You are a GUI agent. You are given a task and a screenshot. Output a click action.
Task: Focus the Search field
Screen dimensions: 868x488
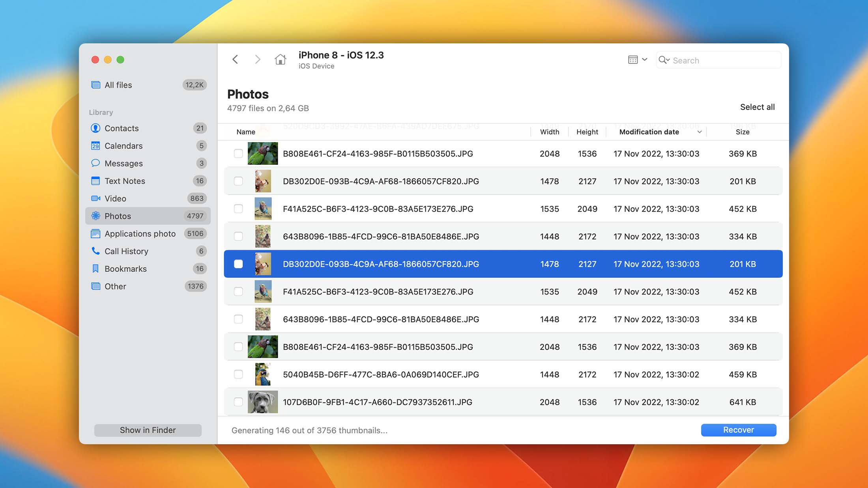pyautogui.click(x=718, y=60)
